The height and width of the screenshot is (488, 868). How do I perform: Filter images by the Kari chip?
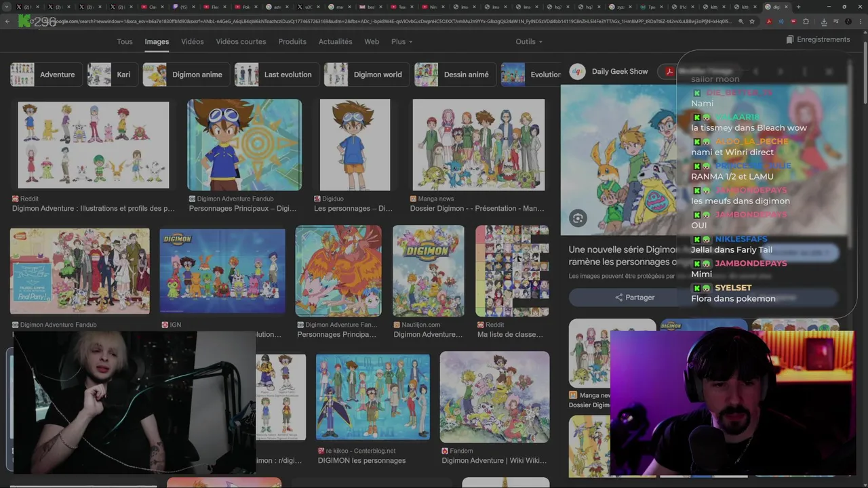112,75
